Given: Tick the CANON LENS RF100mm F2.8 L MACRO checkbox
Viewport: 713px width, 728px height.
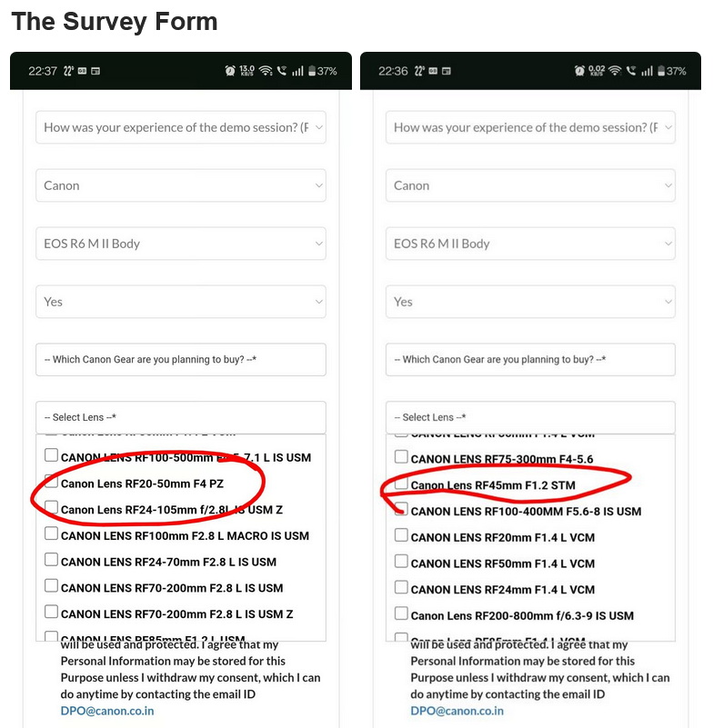Looking at the screenshot, I should click(51, 534).
